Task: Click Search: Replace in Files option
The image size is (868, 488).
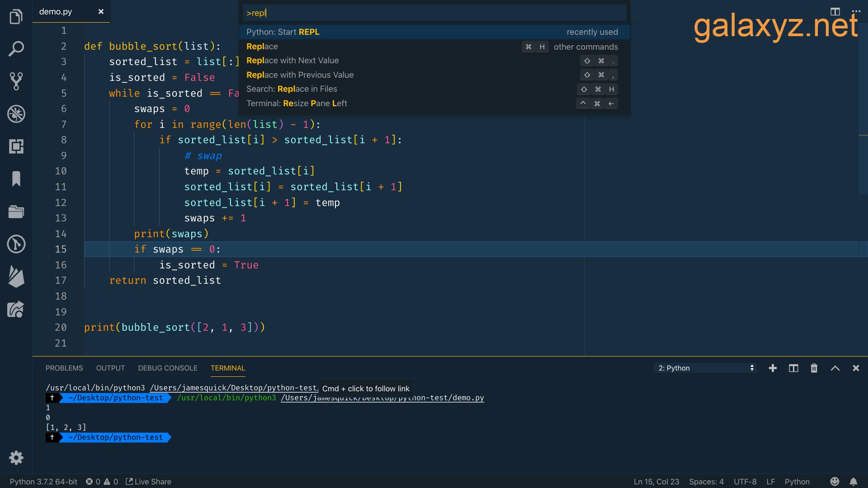Action: coord(292,89)
